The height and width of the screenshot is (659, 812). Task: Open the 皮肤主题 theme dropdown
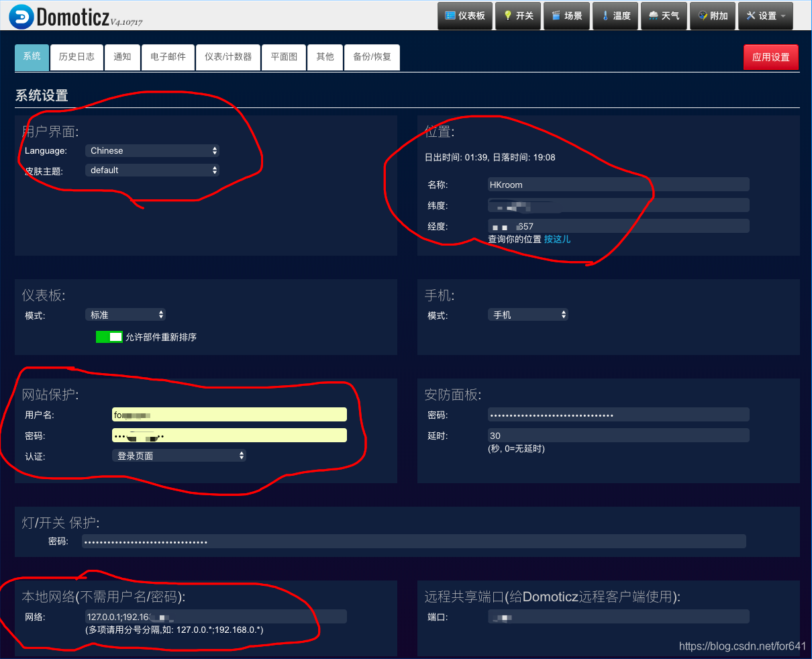tap(152, 170)
